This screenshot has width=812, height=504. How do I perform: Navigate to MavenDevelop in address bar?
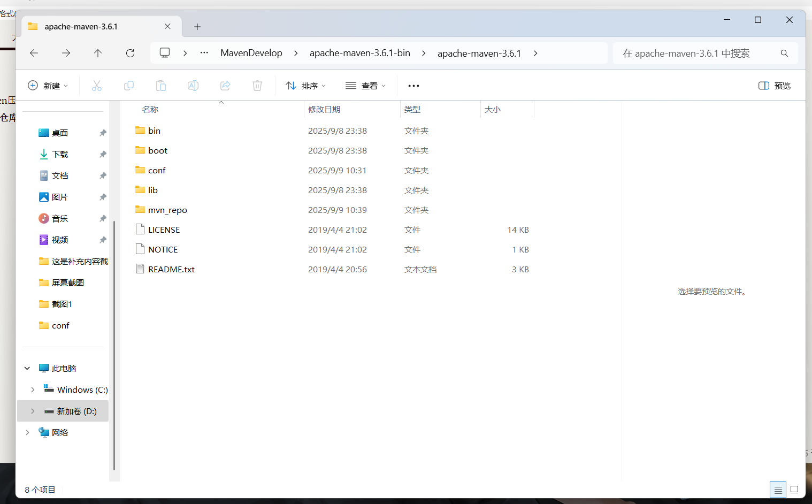pos(251,53)
